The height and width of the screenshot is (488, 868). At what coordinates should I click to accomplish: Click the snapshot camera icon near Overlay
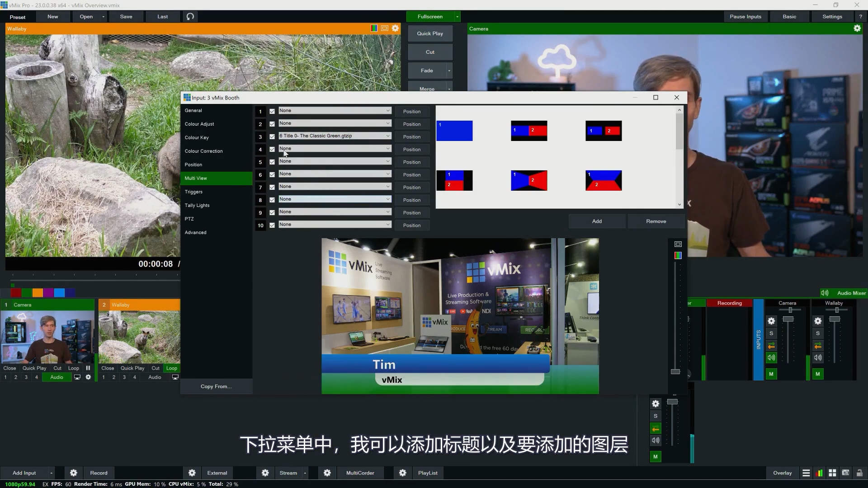pos(845,473)
